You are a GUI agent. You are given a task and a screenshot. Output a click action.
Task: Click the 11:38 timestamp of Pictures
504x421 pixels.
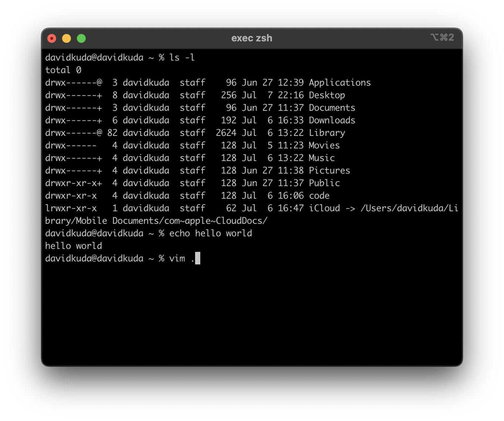coord(291,171)
